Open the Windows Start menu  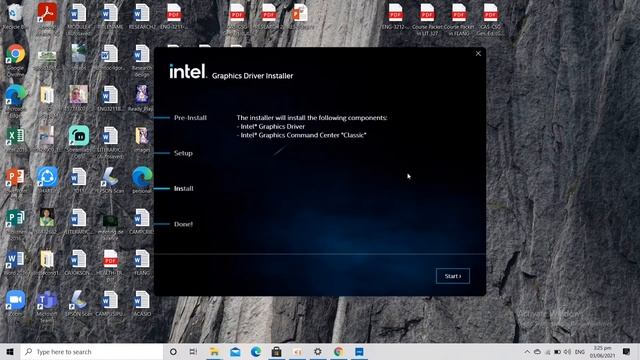point(10,352)
